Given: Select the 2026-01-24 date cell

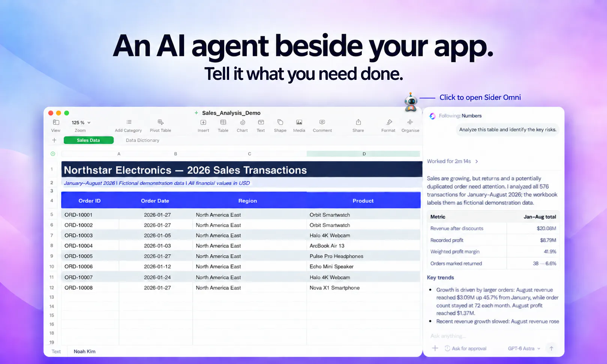Looking at the screenshot, I should click(156, 277).
